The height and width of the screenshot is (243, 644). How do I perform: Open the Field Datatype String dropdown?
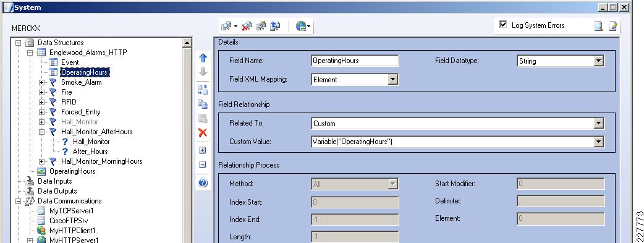[598, 61]
